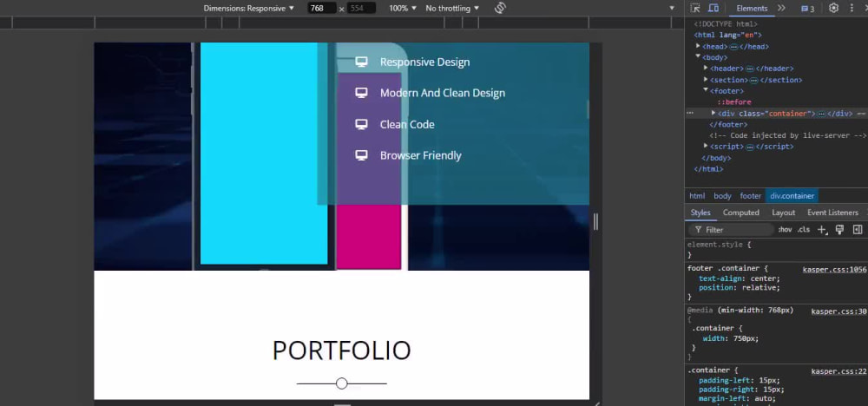Switch to the Elements panel tab
This screenshot has width=868, height=406.
tap(752, 9)
